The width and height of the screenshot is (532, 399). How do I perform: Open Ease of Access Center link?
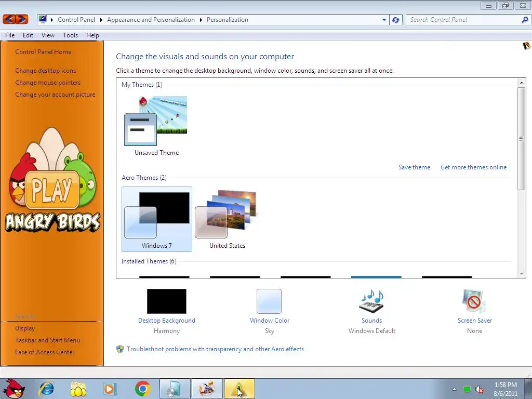45,352
